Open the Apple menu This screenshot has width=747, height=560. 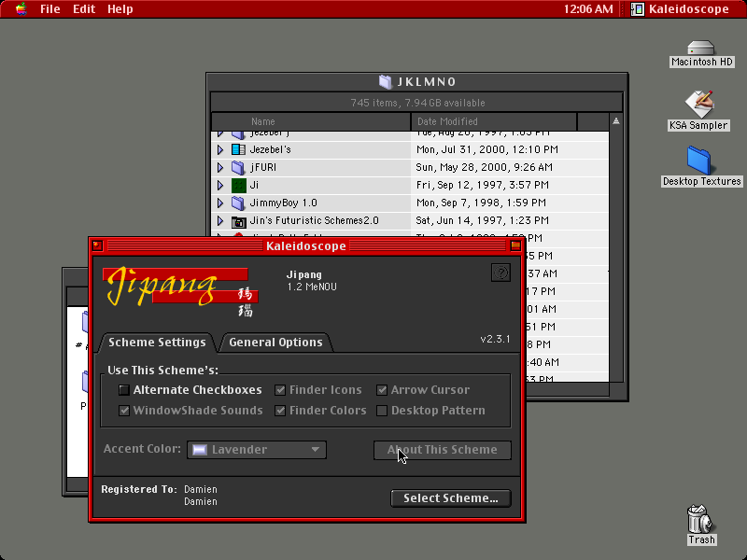tap(21, 9)
